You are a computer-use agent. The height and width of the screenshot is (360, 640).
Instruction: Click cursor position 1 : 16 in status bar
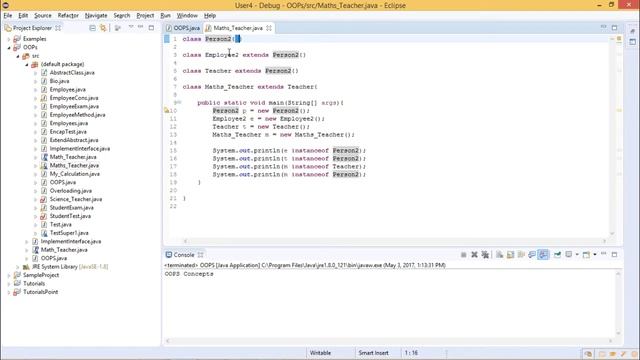[411, 353]
